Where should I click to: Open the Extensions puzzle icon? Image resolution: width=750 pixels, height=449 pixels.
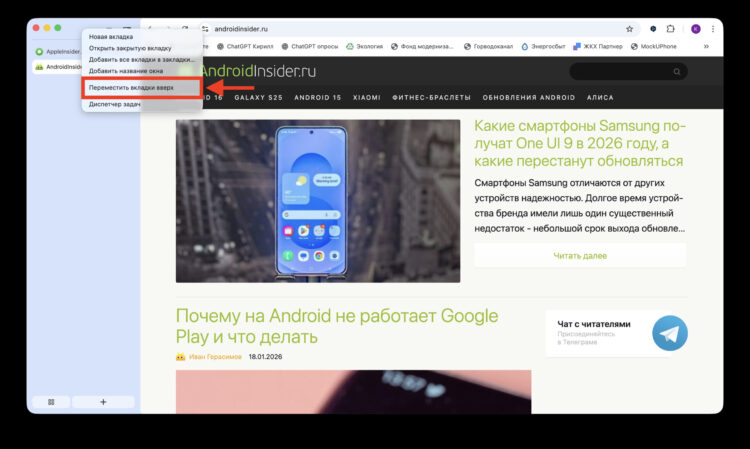point(671,29)
